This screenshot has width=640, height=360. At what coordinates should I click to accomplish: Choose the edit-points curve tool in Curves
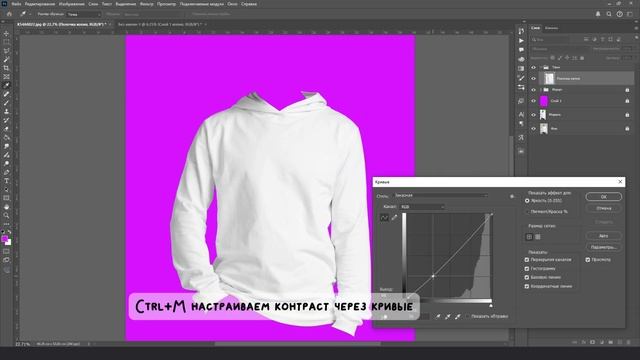click(384, 218)
